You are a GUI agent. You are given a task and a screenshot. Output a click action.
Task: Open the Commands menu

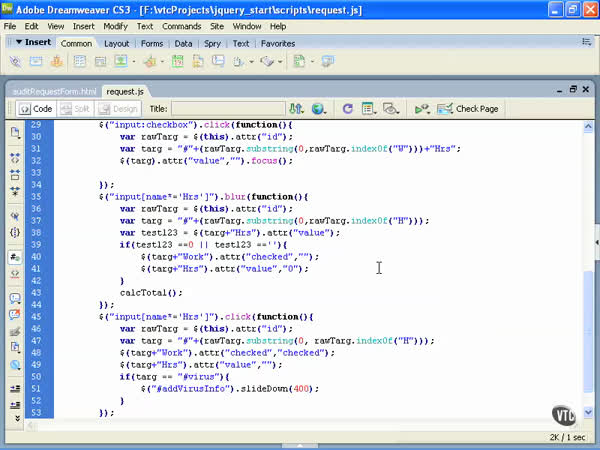(x=181, y=26)
